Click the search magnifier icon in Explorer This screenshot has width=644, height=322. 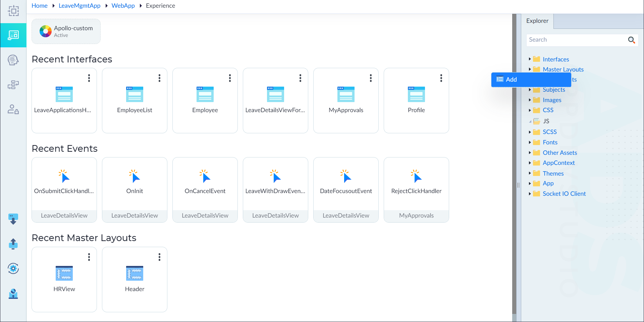[631, 40]
